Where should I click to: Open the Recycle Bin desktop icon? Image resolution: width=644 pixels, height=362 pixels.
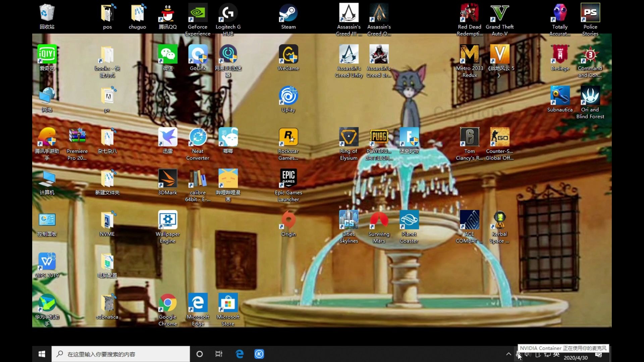coord(47,16)
